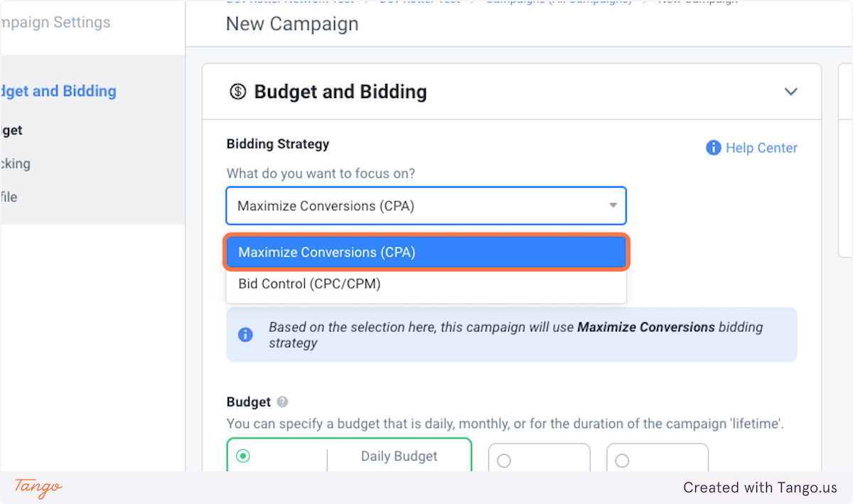The height and width of the screenshot is (504, 853).
Task: Select the middle budget type radio button
Action: (504, 461)
